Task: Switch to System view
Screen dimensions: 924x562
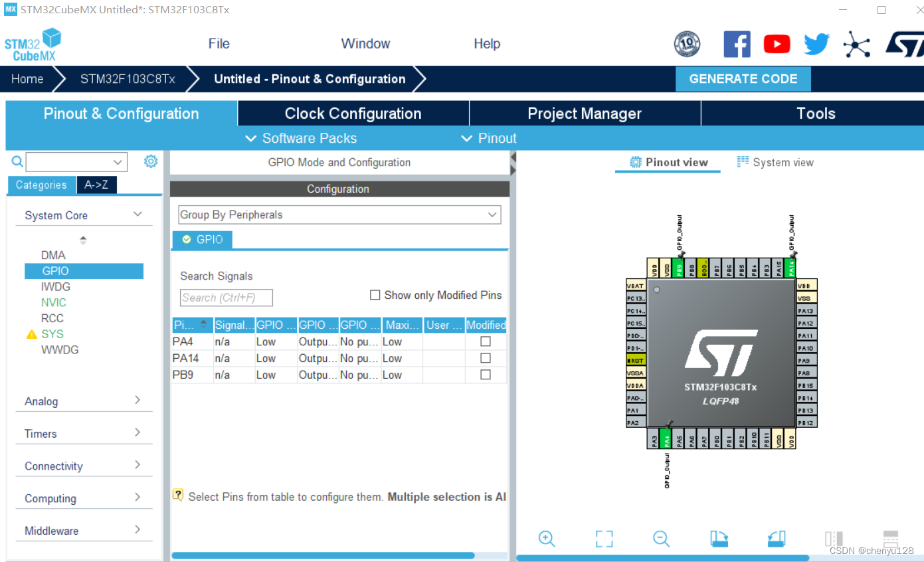Action: tap(775, 162)
